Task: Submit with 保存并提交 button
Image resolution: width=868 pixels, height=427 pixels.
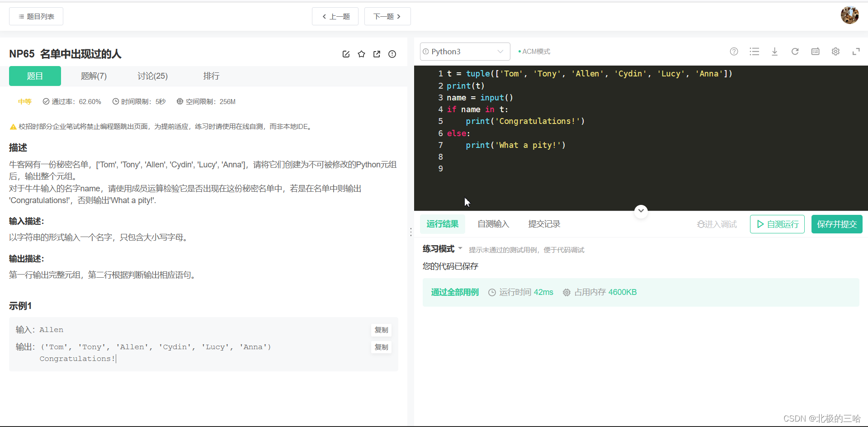Action: tap(837, 224)
